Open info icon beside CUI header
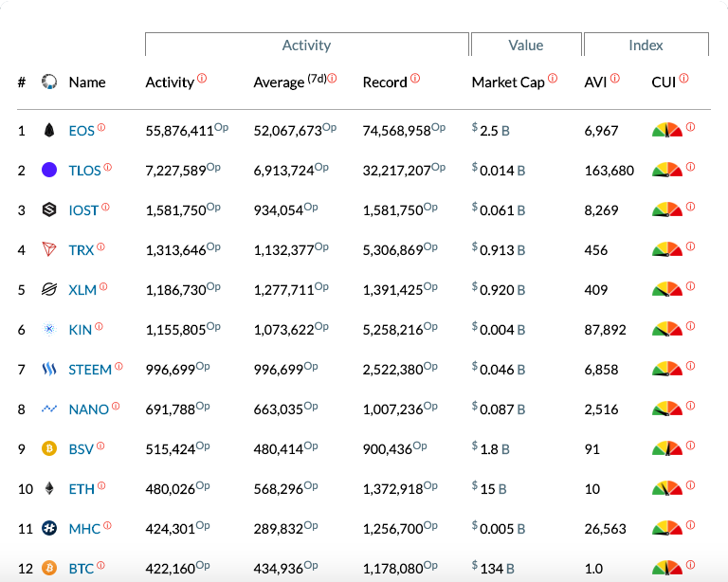 pyautogui.click(x=683, y=78)
